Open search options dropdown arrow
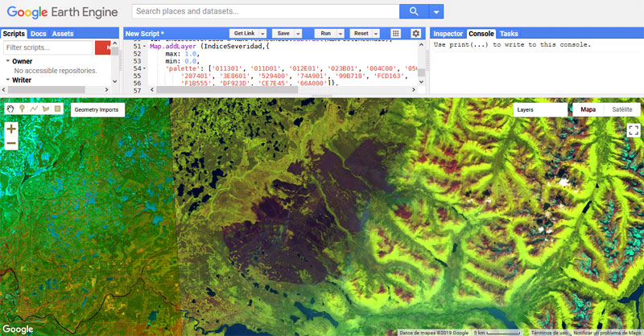The height and width of the screenshot is (336, 644). click(x=436, y=11)
